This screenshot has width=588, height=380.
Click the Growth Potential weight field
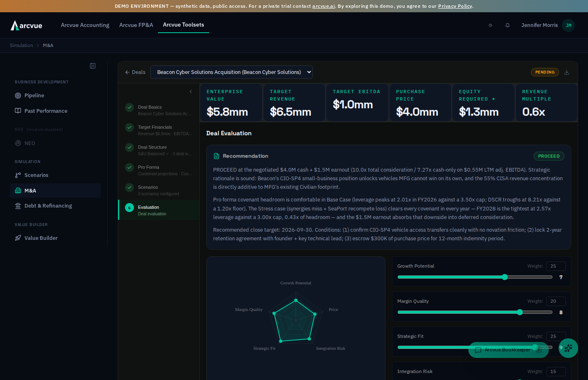pos(556,266)
